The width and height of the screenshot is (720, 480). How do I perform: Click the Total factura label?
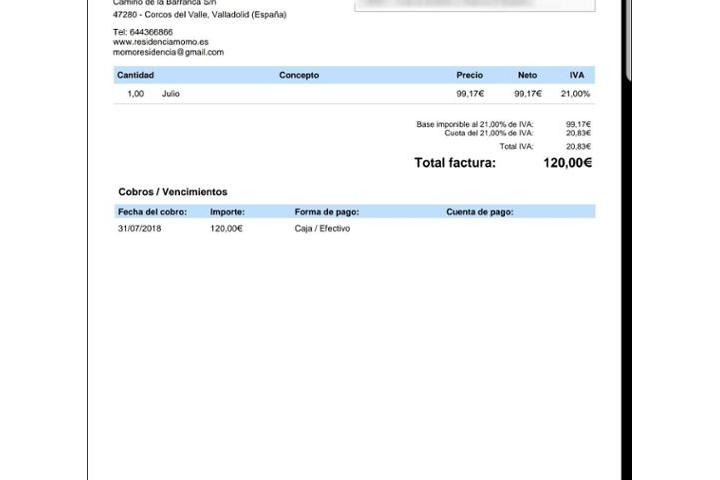coord(454,163)
